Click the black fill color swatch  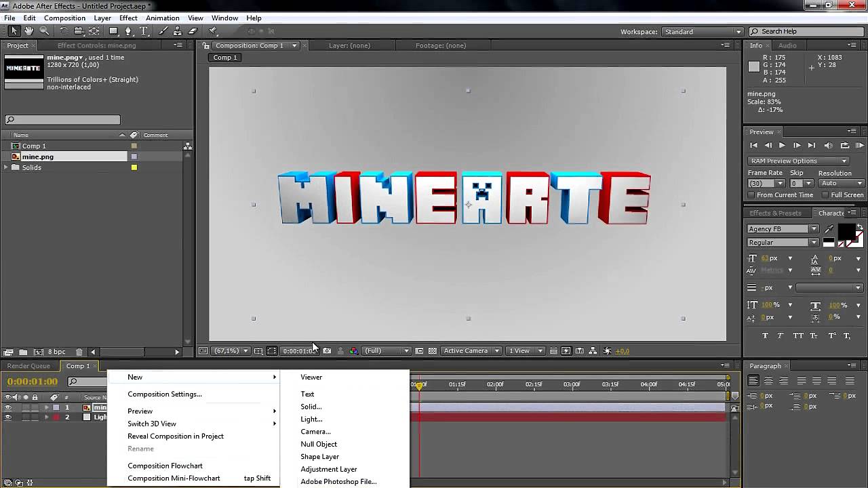[x=846, y=231]
